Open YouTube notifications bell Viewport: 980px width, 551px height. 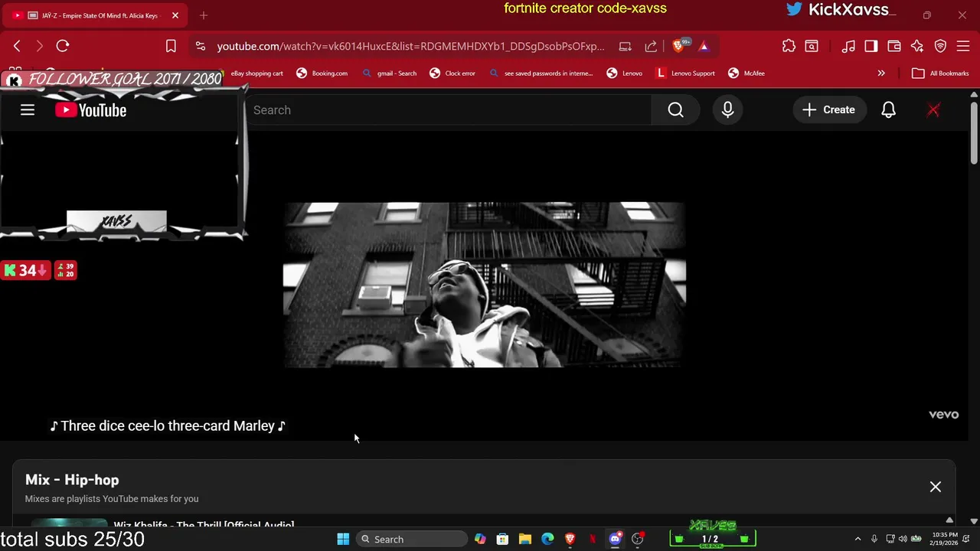[888, 110]
